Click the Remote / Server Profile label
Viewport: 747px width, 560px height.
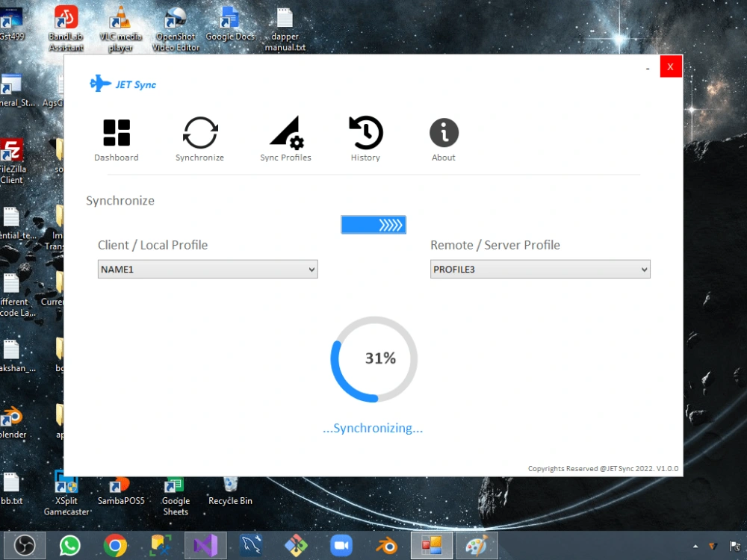495,245
